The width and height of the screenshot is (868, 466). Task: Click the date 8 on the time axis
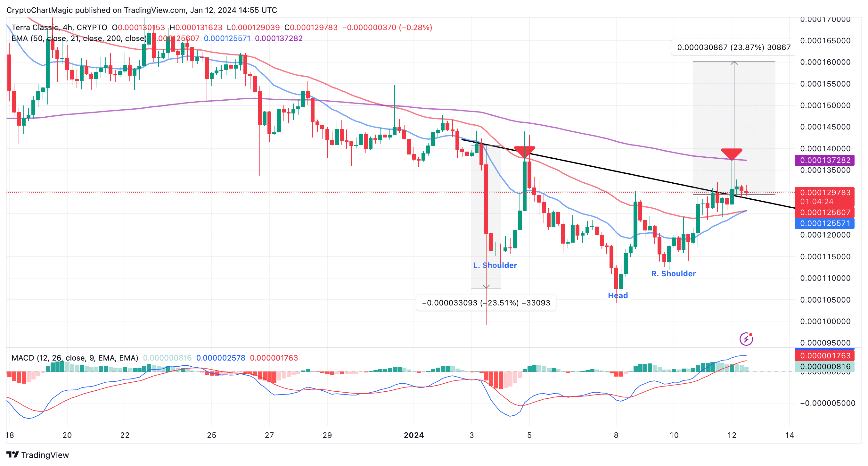pos(616,435)
